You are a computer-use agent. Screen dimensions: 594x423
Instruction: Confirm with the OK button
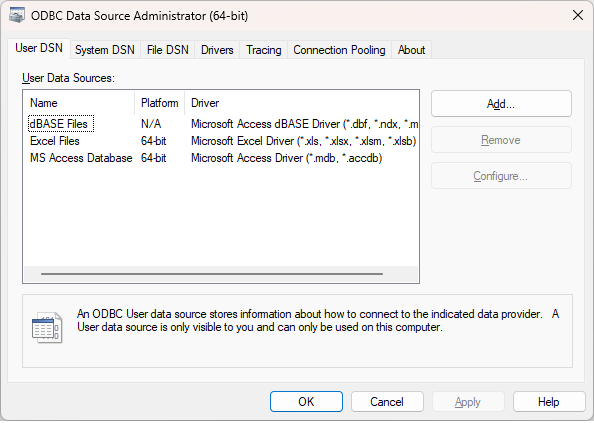[306, 401]
